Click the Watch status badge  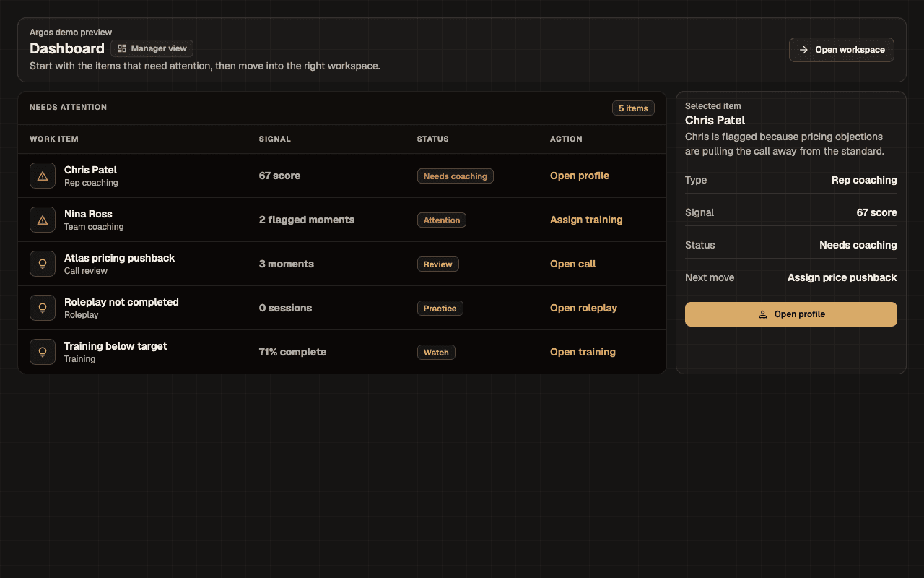436,352
